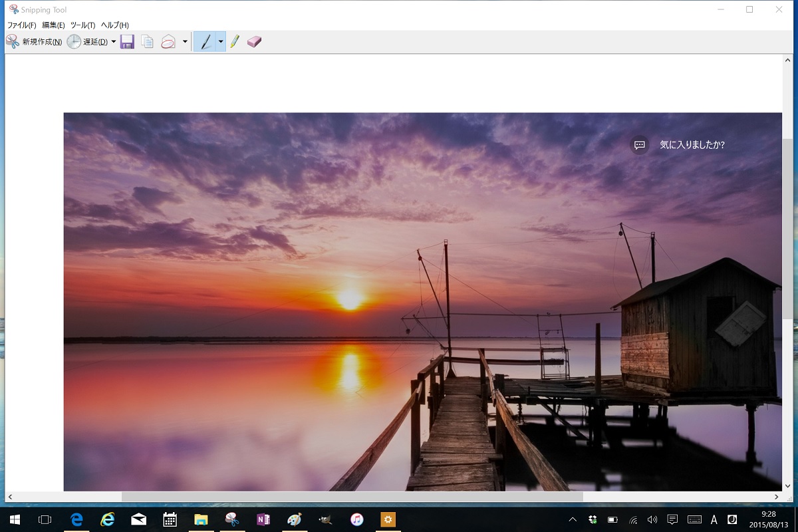Expand the send snip dropdown arrow

click(x=185, y=42)
